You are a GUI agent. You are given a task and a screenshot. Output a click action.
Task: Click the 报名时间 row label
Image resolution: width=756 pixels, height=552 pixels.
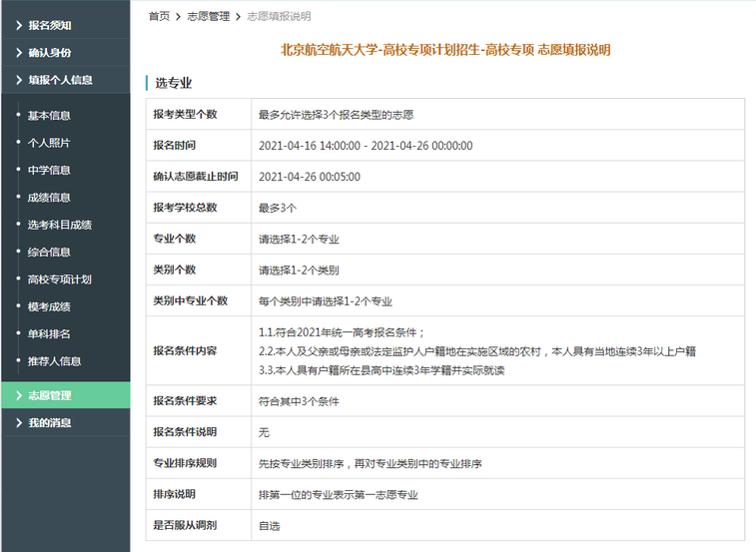click(174, 145)
